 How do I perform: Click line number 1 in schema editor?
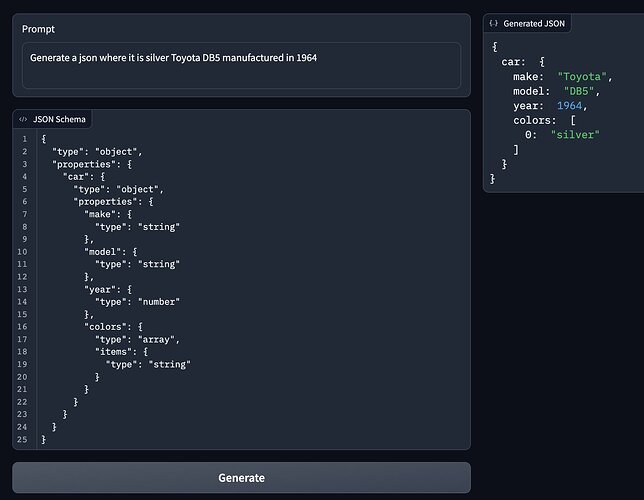23,138
